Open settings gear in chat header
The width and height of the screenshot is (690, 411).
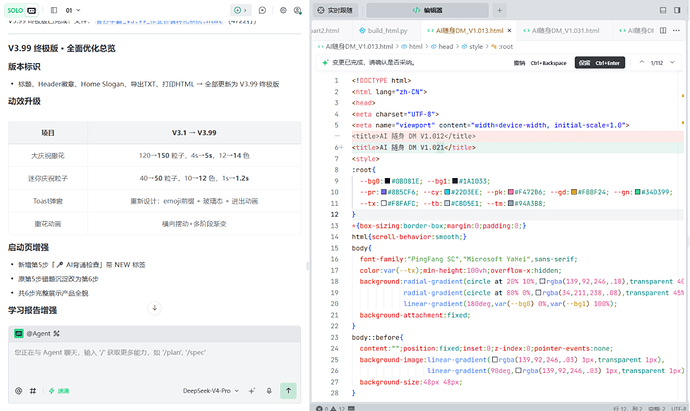pos(283,10)
